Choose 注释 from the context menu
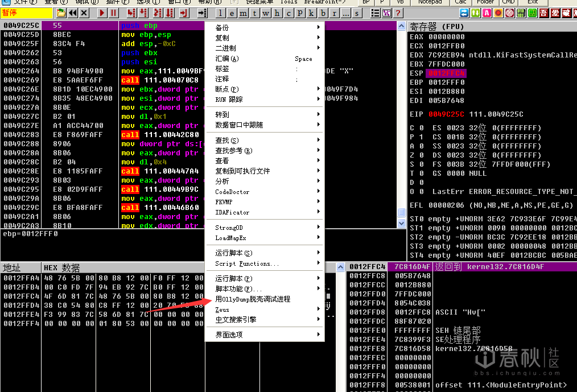 (x=265, y=79)
